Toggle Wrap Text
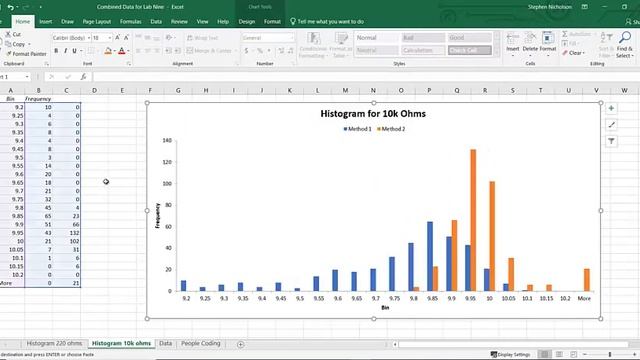This screenshot has width=640, height=360. pos(203,38)
